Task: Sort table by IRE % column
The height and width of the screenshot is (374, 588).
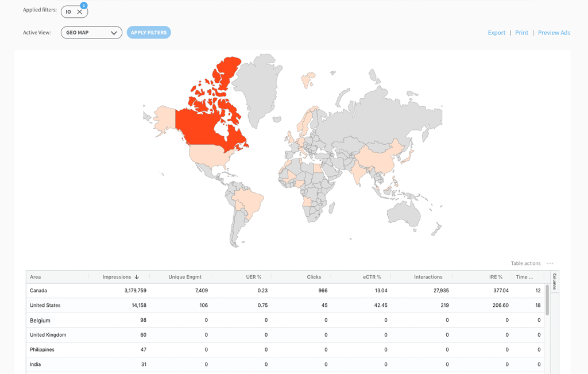Action: [x=496, y=277]
